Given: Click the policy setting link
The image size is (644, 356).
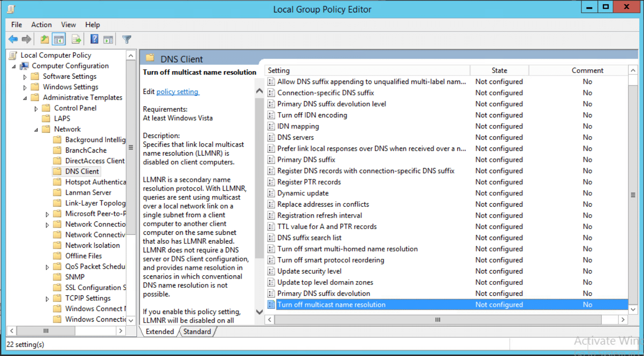Looking at the screenshot, I should click(x=177, y=91).
